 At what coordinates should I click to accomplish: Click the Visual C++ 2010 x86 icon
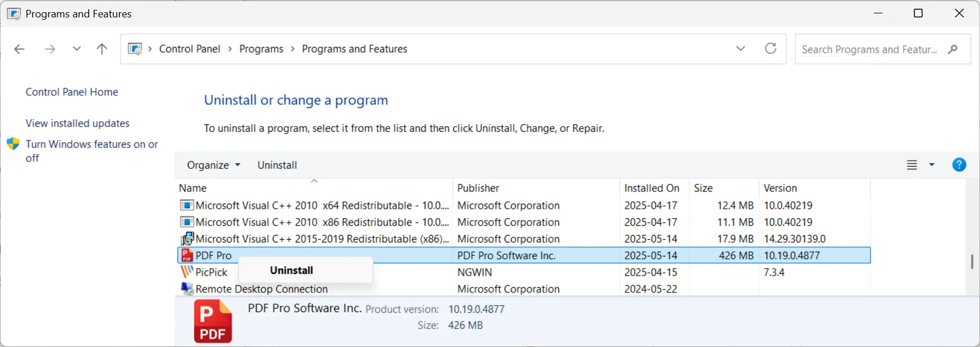(x=187, y=222)
